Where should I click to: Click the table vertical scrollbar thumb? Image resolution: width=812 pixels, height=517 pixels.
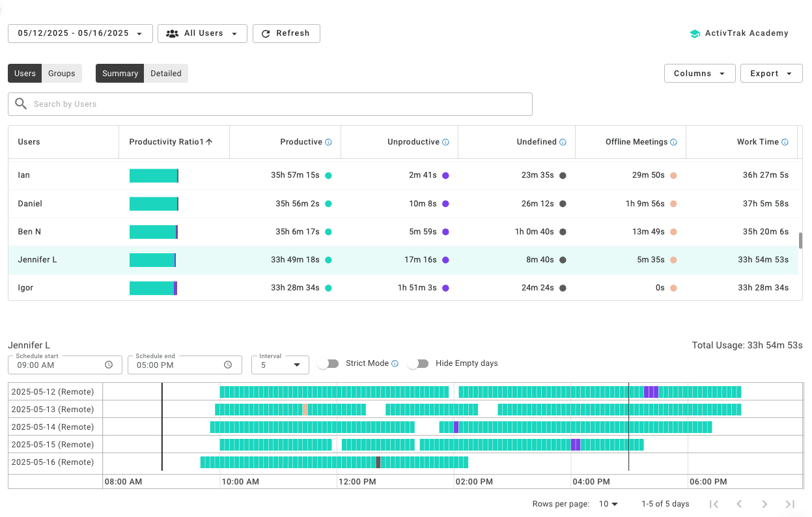[x=800, y=240]
